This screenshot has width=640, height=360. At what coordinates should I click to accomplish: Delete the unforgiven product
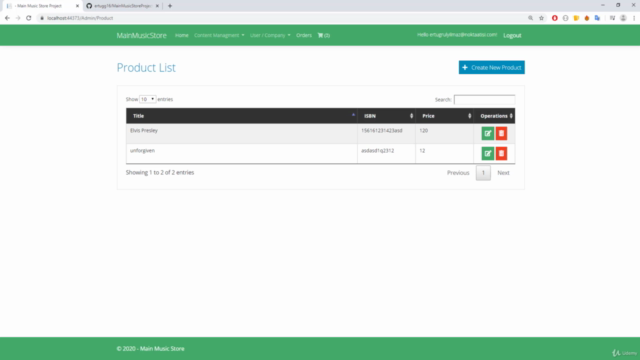tap(501, 153)
